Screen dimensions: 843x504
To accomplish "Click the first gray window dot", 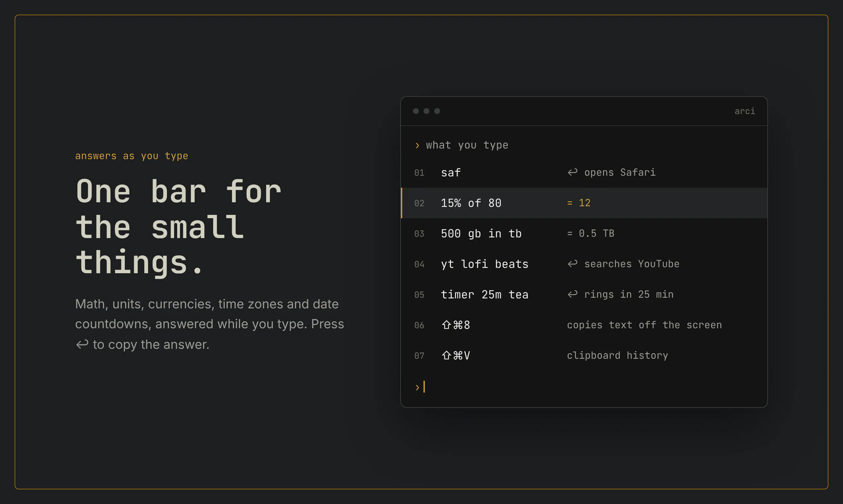I will pos(416,111).
